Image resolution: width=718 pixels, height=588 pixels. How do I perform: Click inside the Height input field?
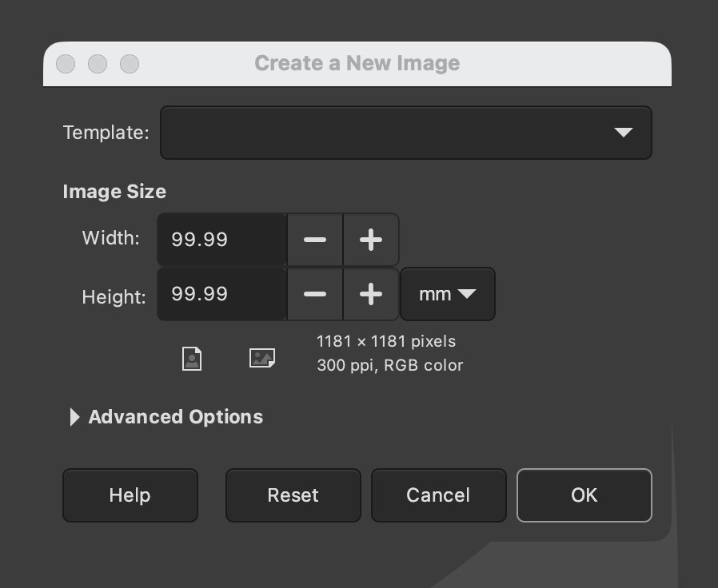click(x=221, y=294)
